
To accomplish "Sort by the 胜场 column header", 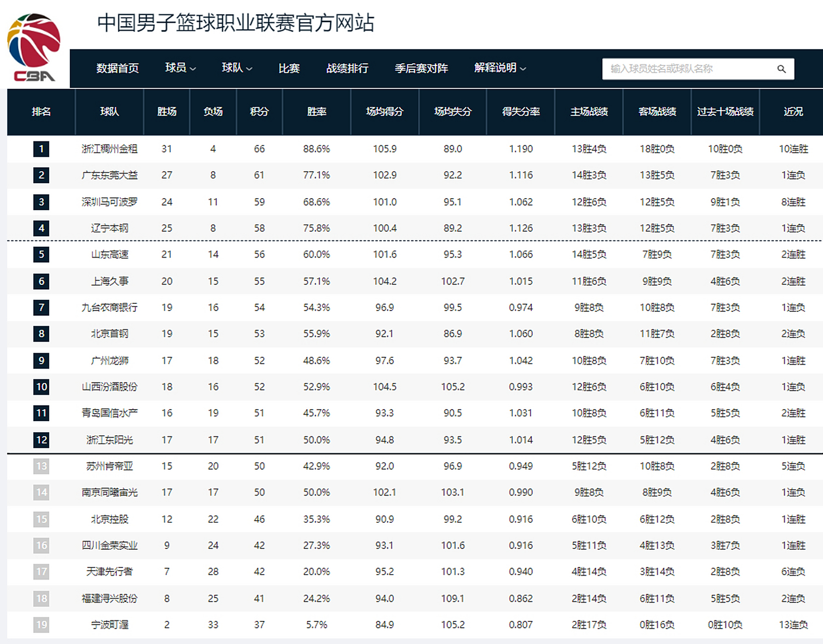I will [167, 112].
